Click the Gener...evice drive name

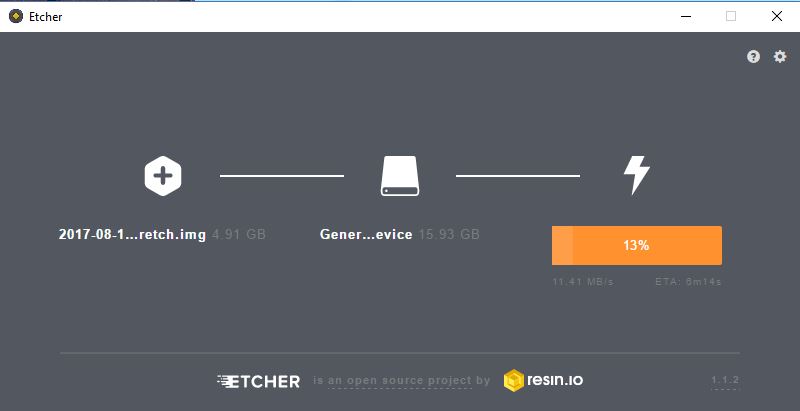(x=366, y=235)
